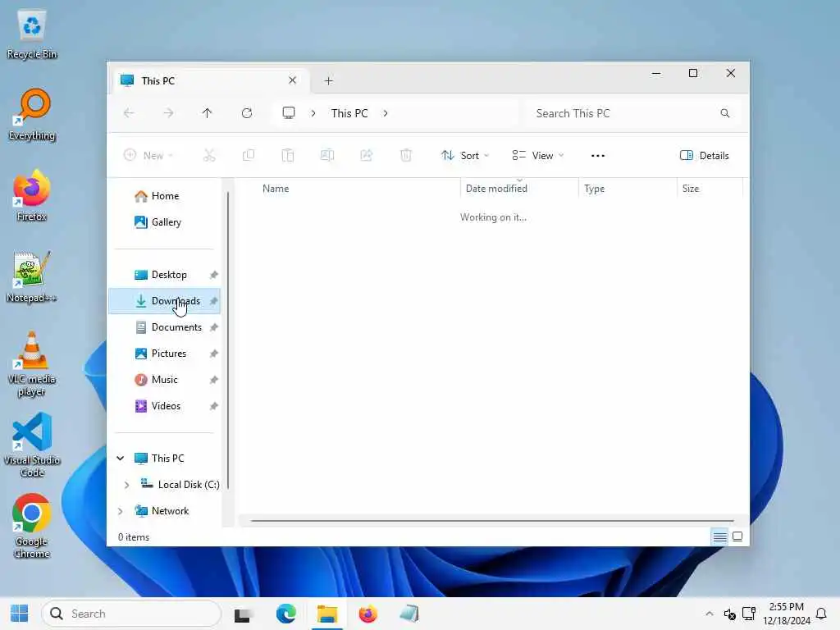Select the Firefox desktop shortcut
Screen dimensions: 840x630
point(32,196)
